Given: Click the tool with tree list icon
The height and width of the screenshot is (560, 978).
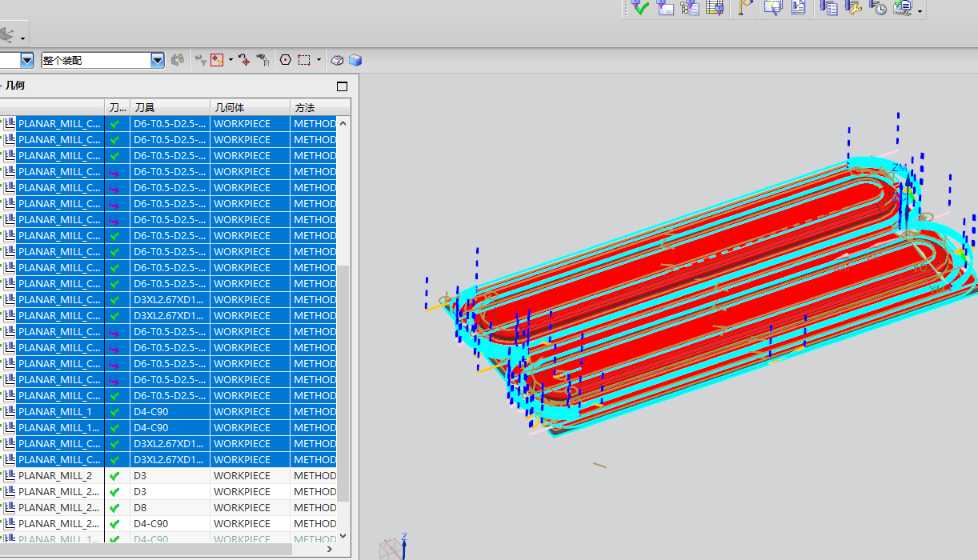Looking at the screenshot, I should 690,7.
